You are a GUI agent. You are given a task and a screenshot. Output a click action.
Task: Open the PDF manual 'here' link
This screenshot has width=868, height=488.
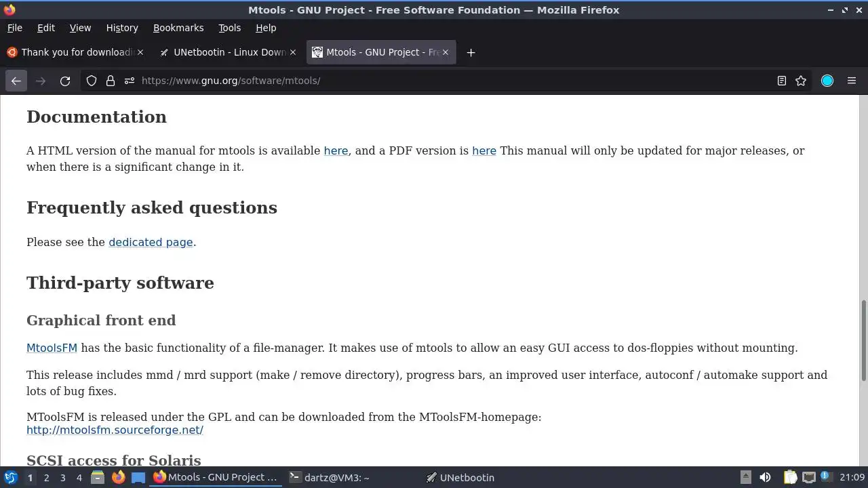tap(484, 150)
